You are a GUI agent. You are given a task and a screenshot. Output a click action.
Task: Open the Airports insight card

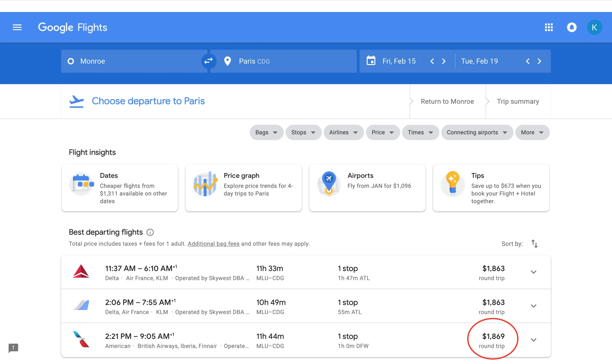point(367,188)
